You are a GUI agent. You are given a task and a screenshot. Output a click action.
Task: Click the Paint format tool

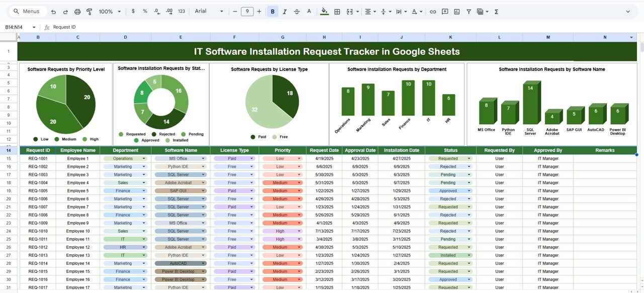click(89, 11)
